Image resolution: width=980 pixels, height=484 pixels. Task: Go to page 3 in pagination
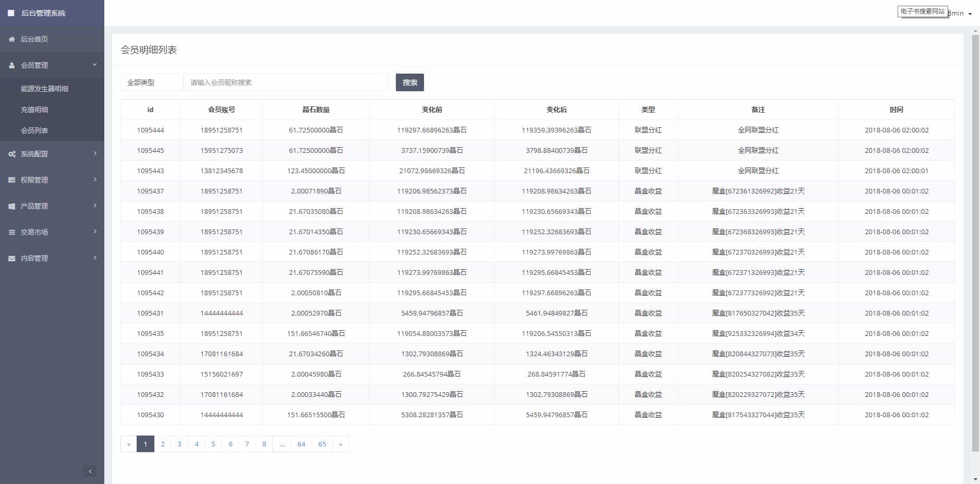179,444
